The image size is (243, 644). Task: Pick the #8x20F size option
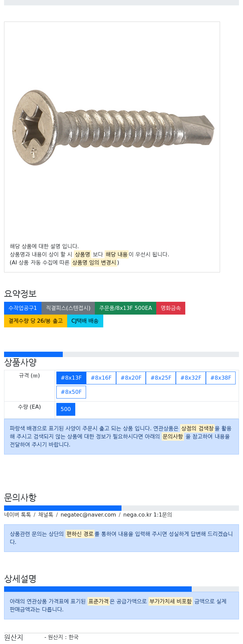(x=131, y=378)
